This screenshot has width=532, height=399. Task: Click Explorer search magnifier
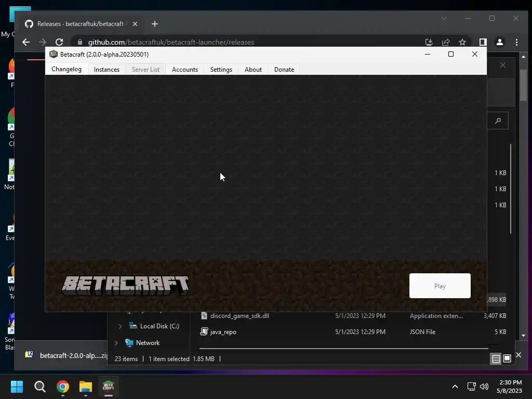[x=498, y=121]
